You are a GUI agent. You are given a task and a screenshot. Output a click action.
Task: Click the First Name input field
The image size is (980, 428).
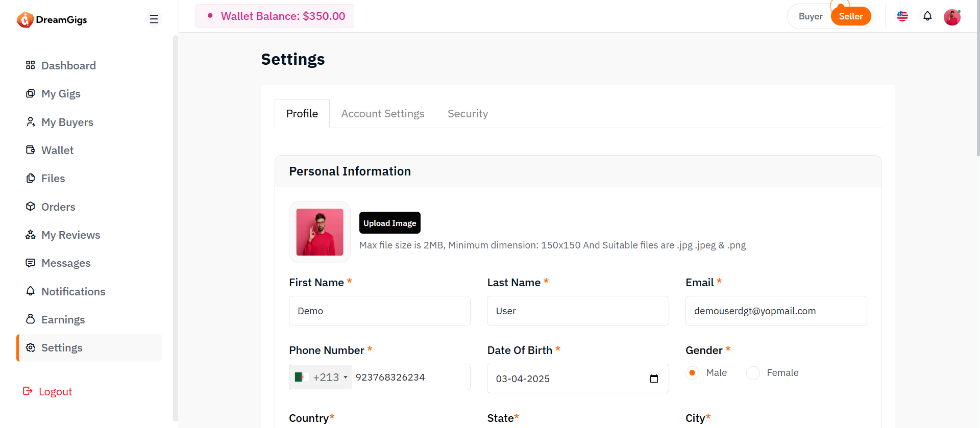click(x=380, y=311)
